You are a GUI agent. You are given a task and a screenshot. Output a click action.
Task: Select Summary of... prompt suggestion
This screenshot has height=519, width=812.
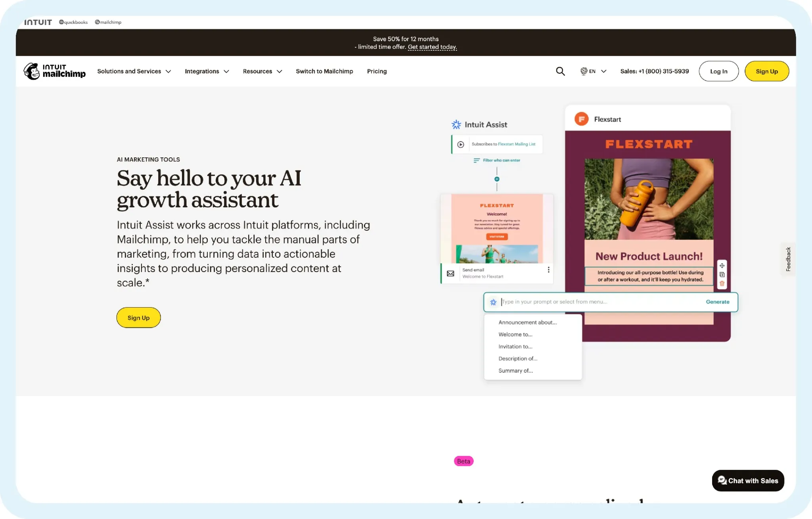click(515, 371)
